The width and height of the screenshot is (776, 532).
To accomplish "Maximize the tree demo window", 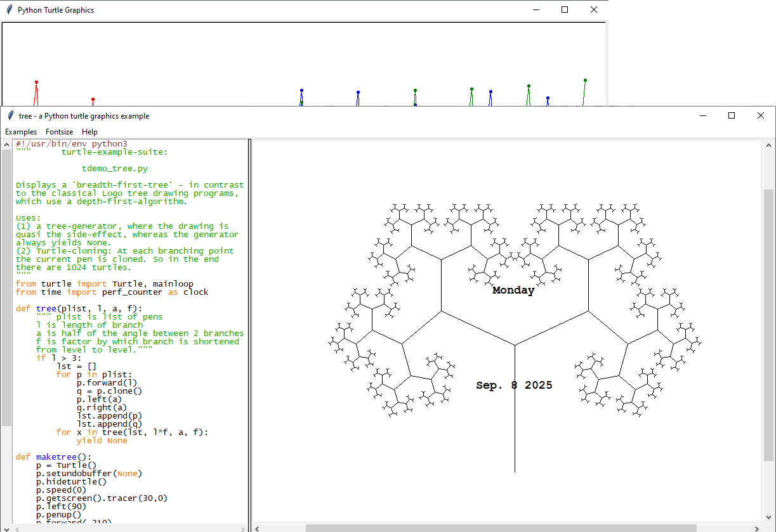I will [x=732, y=116].
